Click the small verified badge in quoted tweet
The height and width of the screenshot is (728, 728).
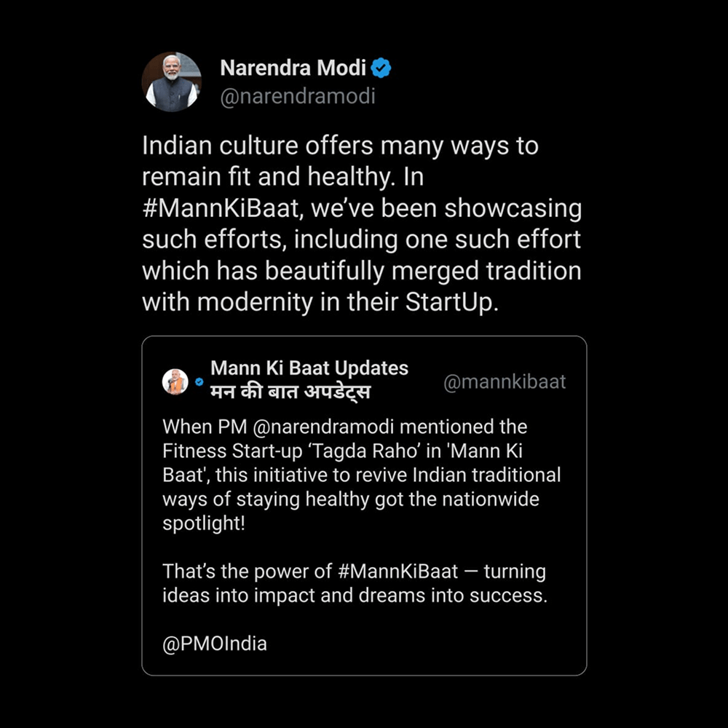pos(199,381)
